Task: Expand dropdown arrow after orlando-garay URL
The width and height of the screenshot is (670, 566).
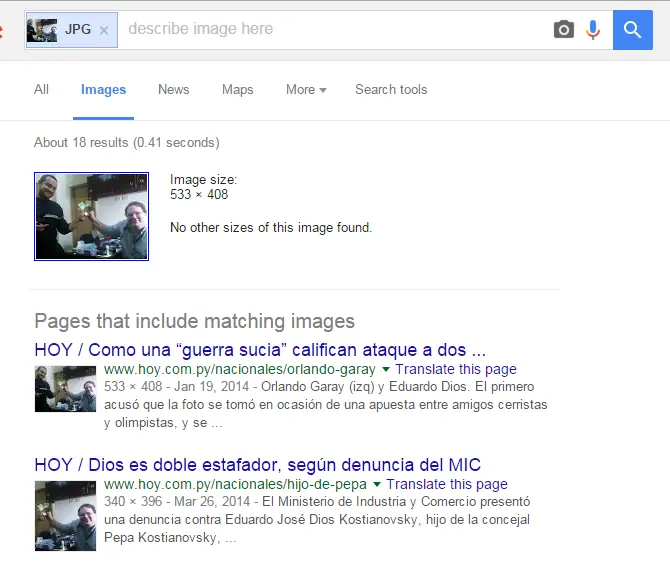Action: [x=385, y=369]
